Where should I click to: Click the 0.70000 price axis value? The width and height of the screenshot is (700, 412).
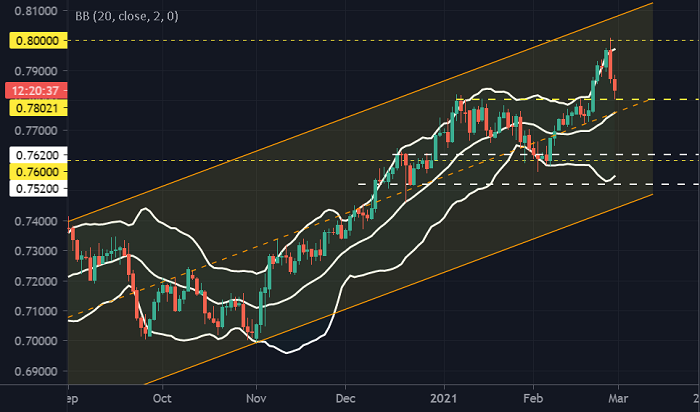click(37, 341)
